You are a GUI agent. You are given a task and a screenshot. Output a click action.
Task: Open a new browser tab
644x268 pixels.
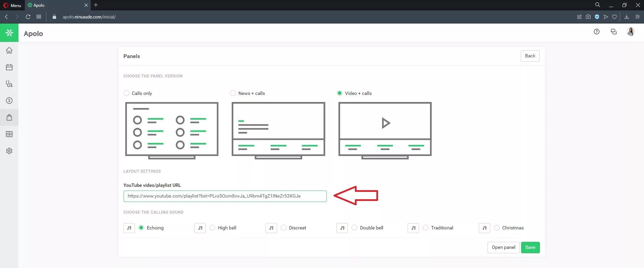coord(96,5)
